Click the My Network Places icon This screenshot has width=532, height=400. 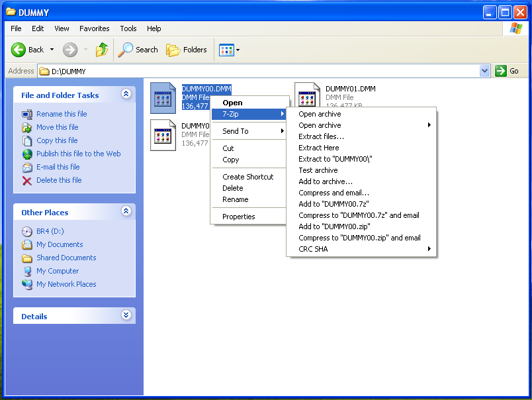click(x=27, y=284)
